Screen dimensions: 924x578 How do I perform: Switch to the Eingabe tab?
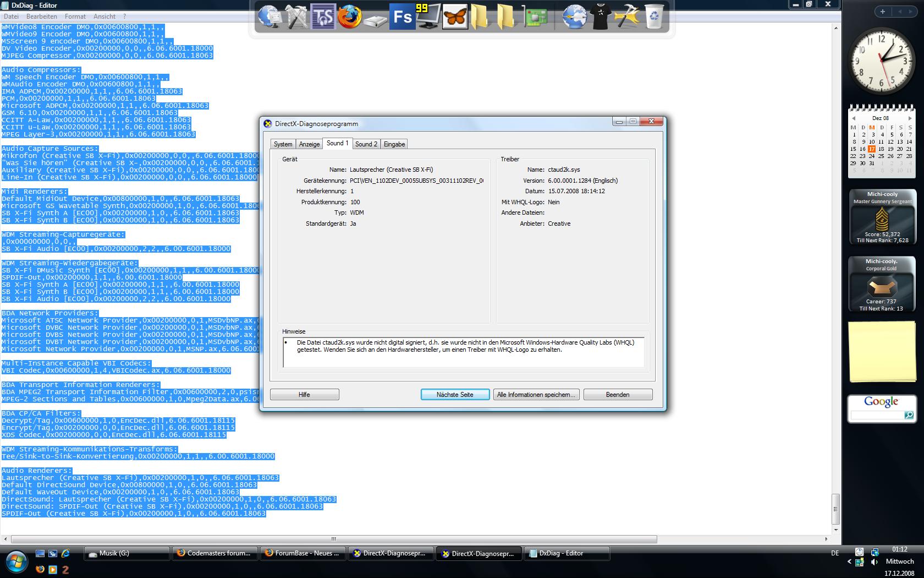tap(394, 144)
